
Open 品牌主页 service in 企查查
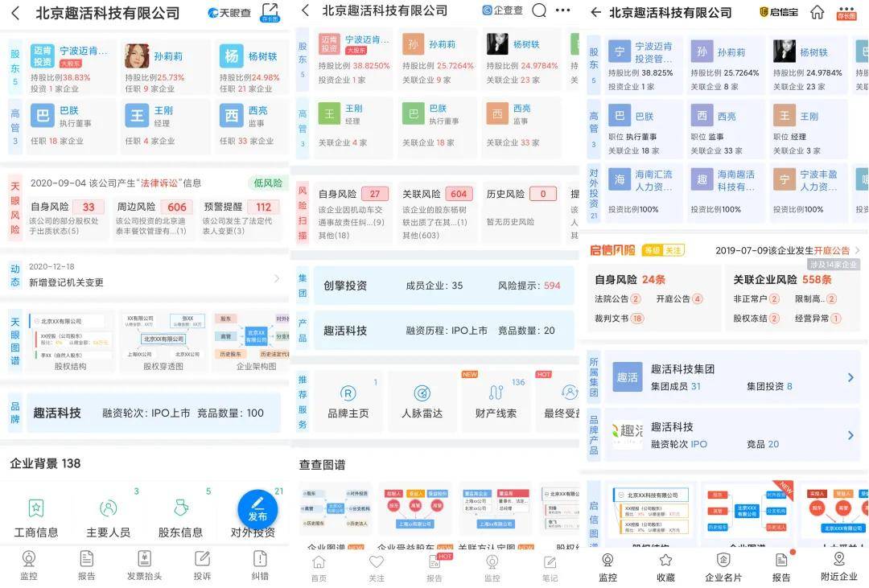pyautogui.click(x=348, y=402)
